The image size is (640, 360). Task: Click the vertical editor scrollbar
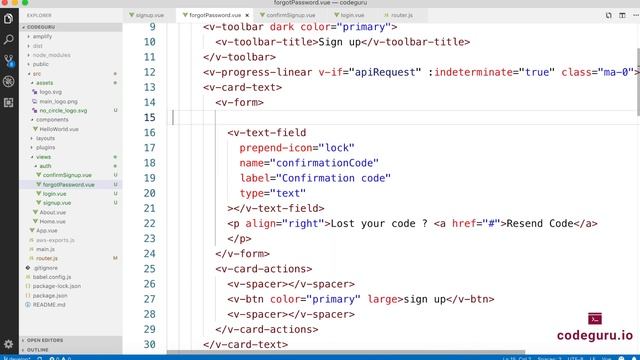[x=638, y=82]
